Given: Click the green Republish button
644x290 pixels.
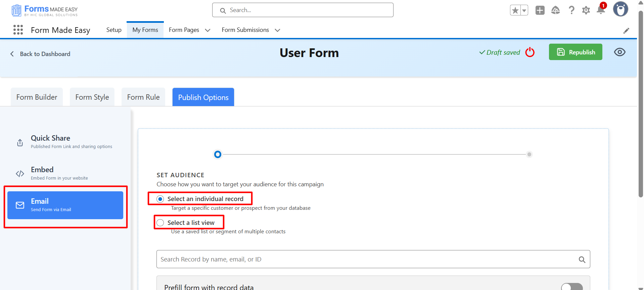Looking at the screenshot, I should point(576,52).
